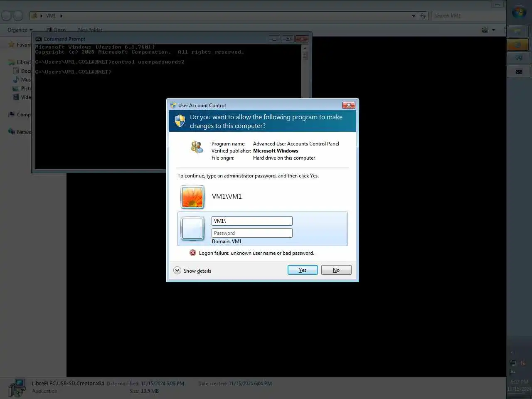
Task: Open the address bar history dropdown
Action: tap(414, 16)
